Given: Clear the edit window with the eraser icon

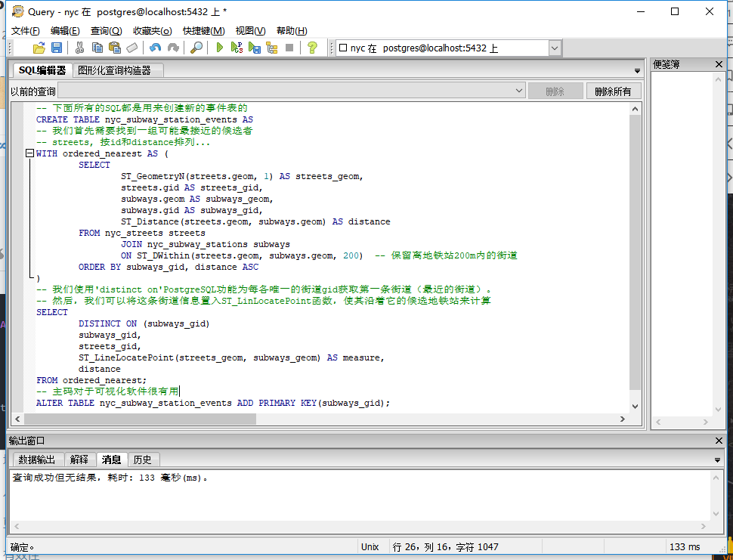Looking at the screenshot, I should (x=132, y=48).
